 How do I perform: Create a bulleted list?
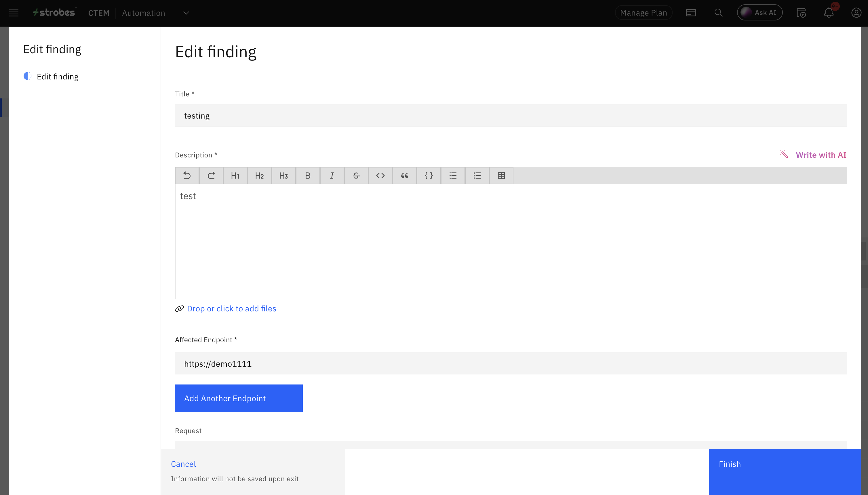pyautogui.click(x=452, y=176)
